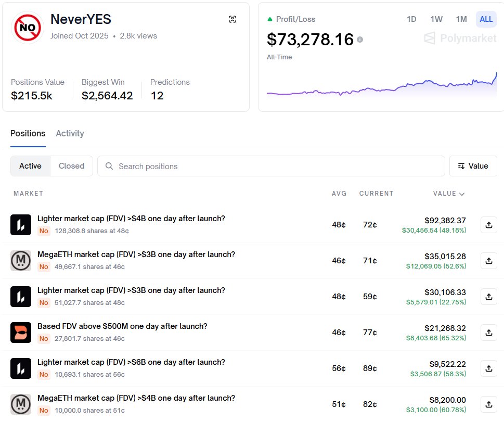
Task: Share the Lighter >$4B position
Action: point(489,225)
